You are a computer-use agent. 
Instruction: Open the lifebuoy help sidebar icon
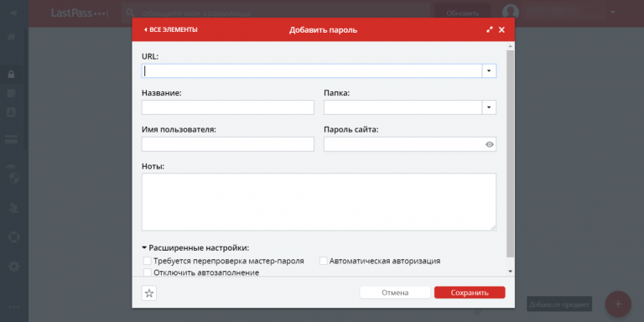[x=13, y=237]
